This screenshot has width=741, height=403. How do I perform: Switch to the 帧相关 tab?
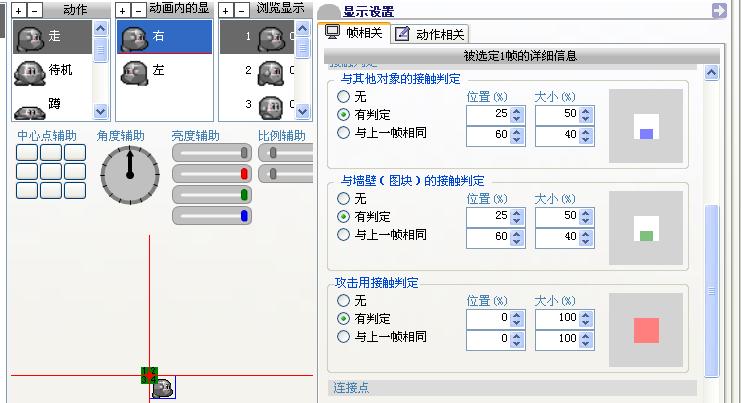(354, 33)
